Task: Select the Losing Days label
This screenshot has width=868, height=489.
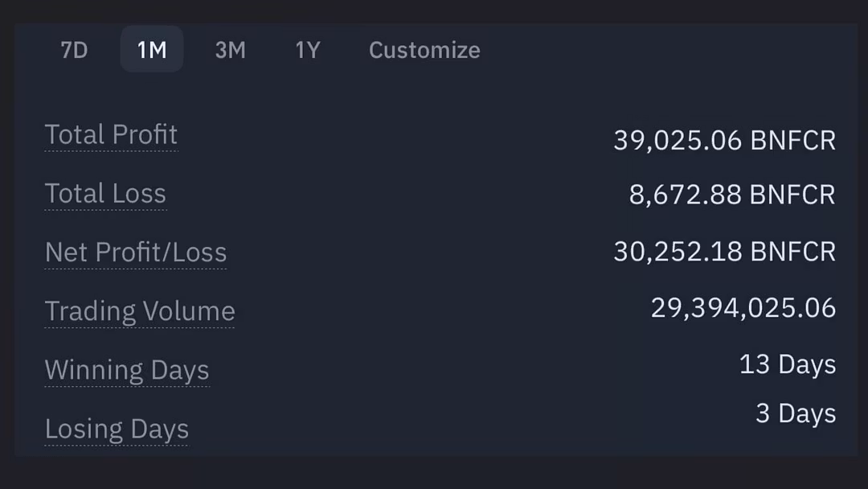Action: pyautogui.click(x=117, y=429)
